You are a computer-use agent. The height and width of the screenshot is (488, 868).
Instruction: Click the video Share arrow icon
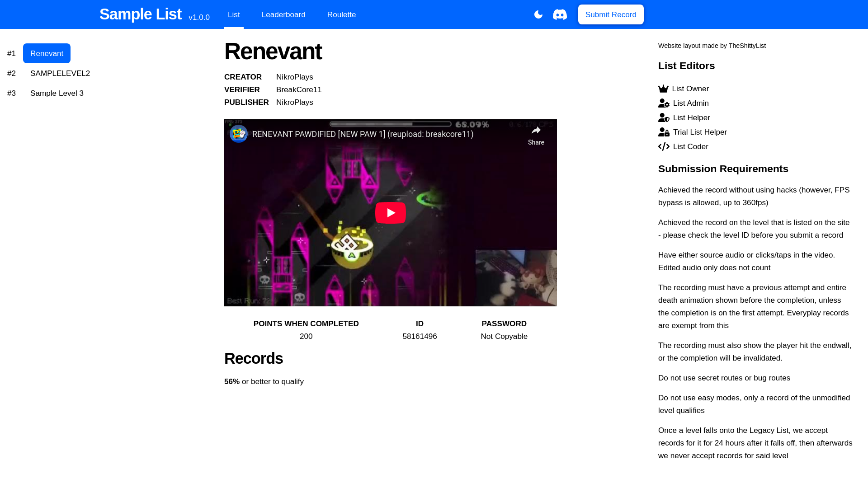click(536, 131)
